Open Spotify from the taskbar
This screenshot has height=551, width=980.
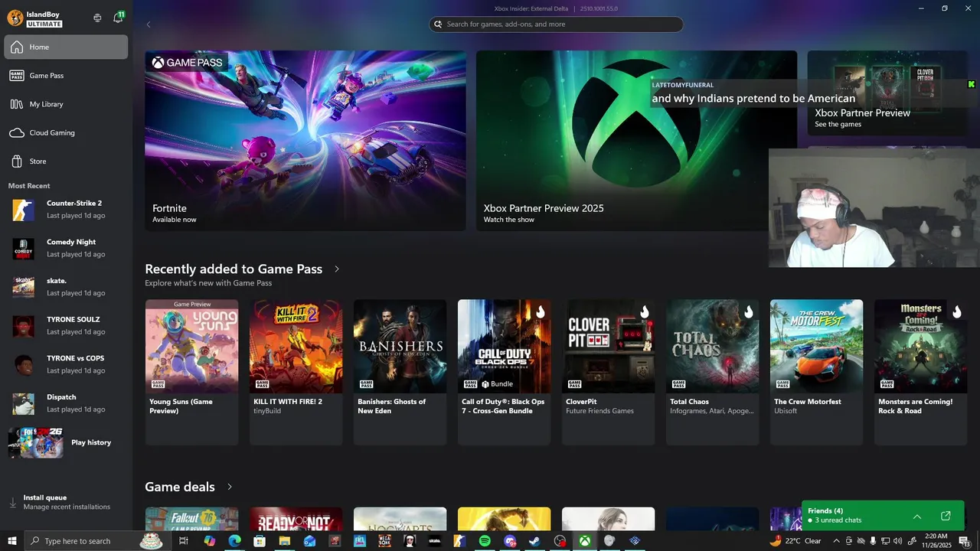pos(485,541)
